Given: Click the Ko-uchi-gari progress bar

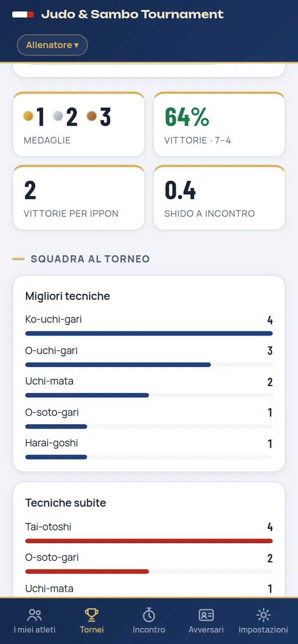Looking at the screenshot, I should [149, 333].
